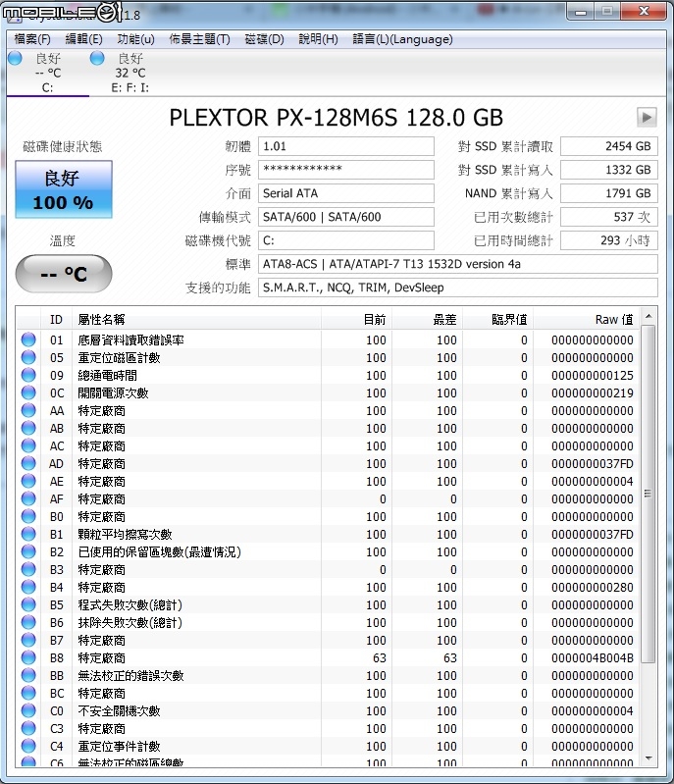This screenshot has height=784, width=674.
Task: Click status orb icon for attribute C4
Action: (28, 746)
